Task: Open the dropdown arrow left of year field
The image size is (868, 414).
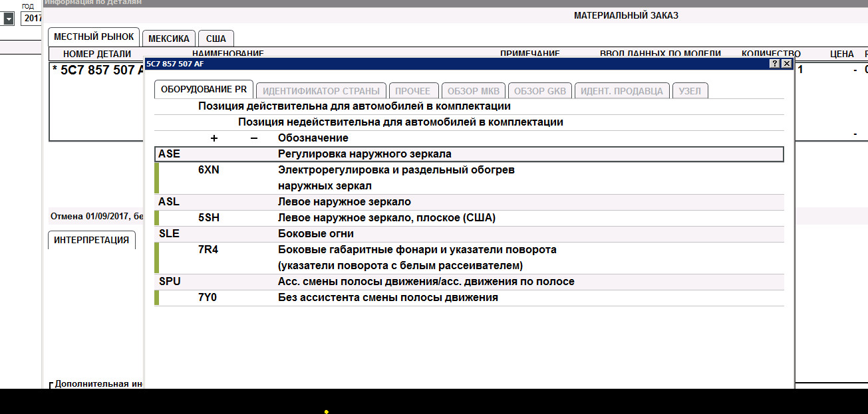Action: [x=8, y=19]
